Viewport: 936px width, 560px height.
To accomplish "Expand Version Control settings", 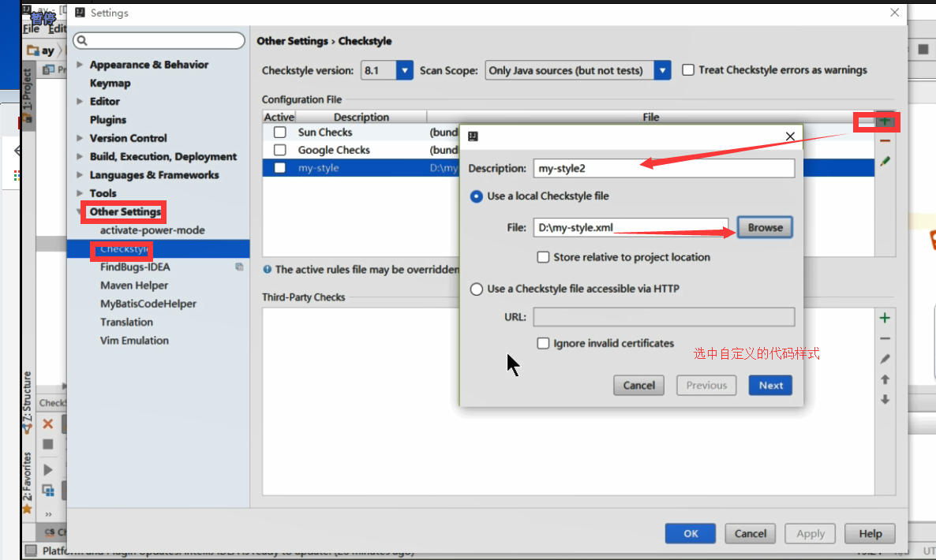I will click(80, 138).
